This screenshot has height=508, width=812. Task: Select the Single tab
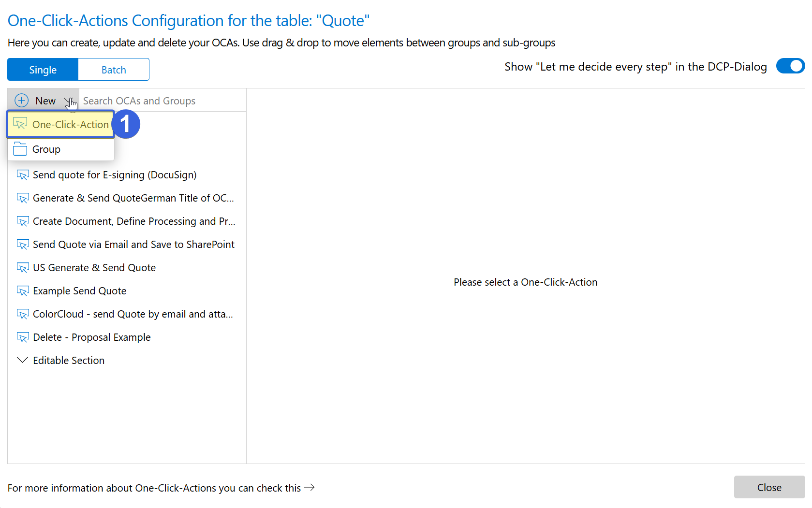[43, 70]
